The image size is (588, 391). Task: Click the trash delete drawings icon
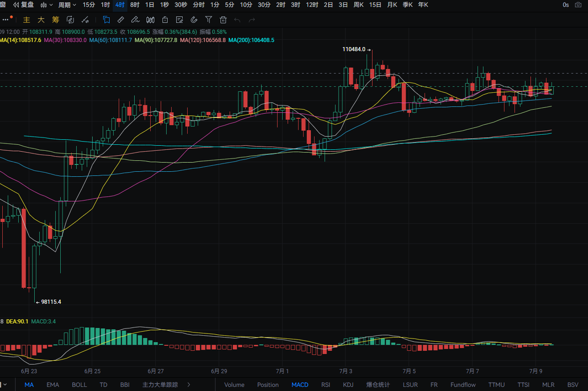point(223,20)
